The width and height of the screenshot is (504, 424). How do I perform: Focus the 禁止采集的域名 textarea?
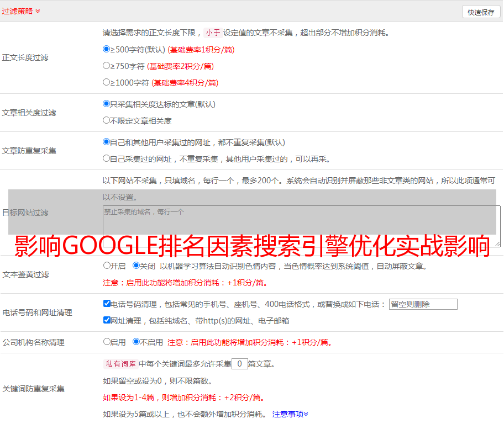pos(302,226)
